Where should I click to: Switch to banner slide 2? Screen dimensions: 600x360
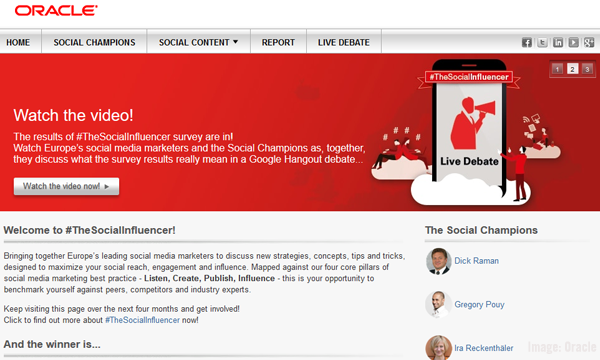(572, 69)
